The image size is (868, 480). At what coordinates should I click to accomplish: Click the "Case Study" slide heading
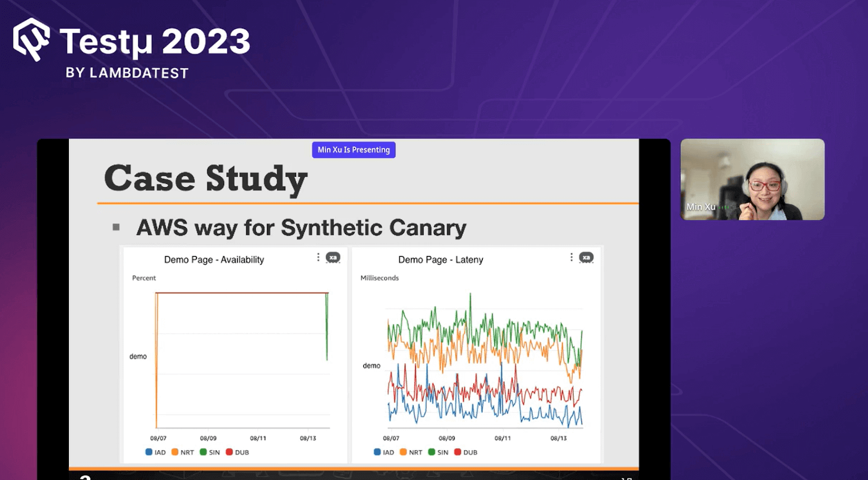206,178
